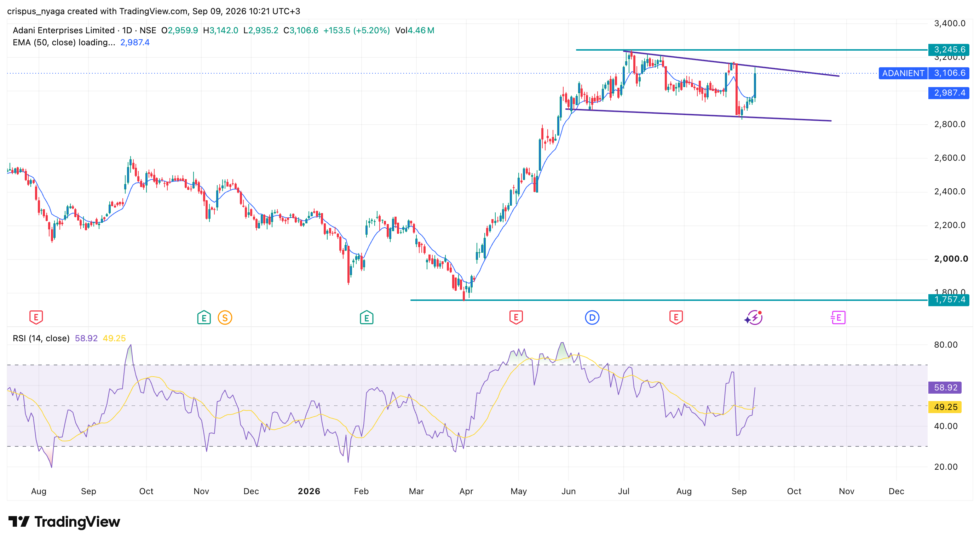The height and width of the screenshot is (543, 980).
Task: Click the +153.5 (+5.20%) change value
Action: pos(357,30)
